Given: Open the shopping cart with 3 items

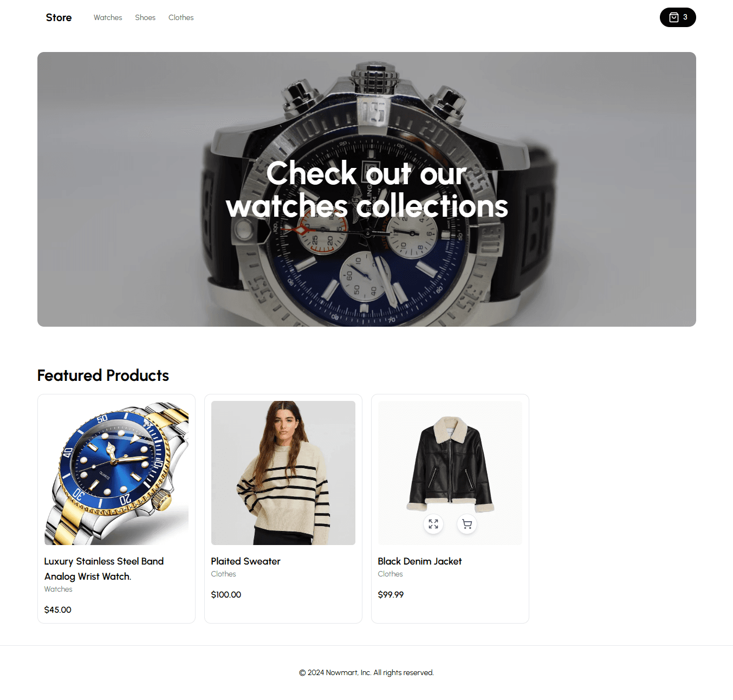Looking at the screenshot, I should click(x=677, y=17).
